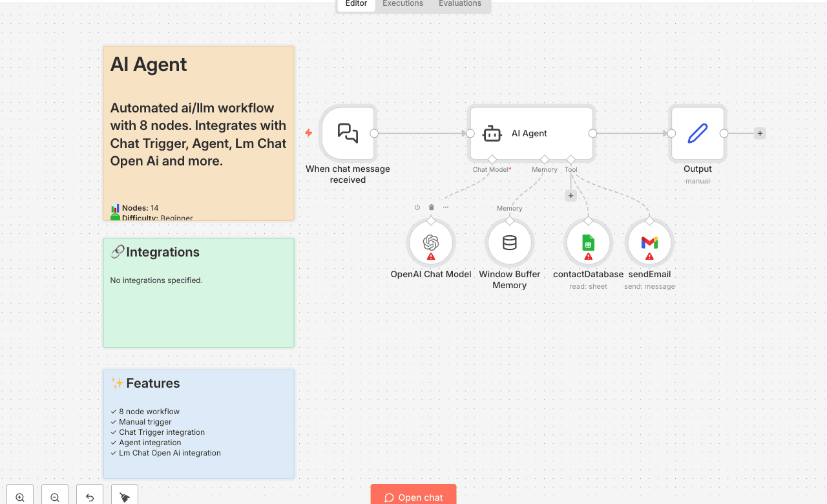Image resolution: width=827 pixels, height=504 pixels.
Task: Zoom out of the canvas
Action: click(55, 497)
